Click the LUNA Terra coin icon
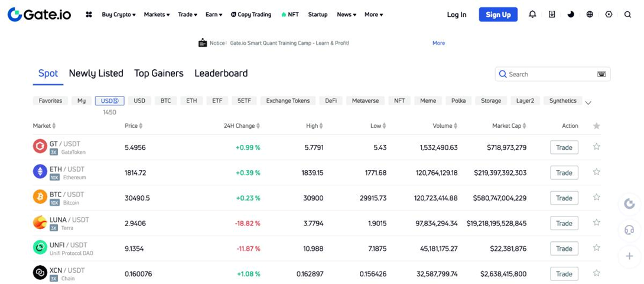 pyautogui.click(x=40, y=222)
